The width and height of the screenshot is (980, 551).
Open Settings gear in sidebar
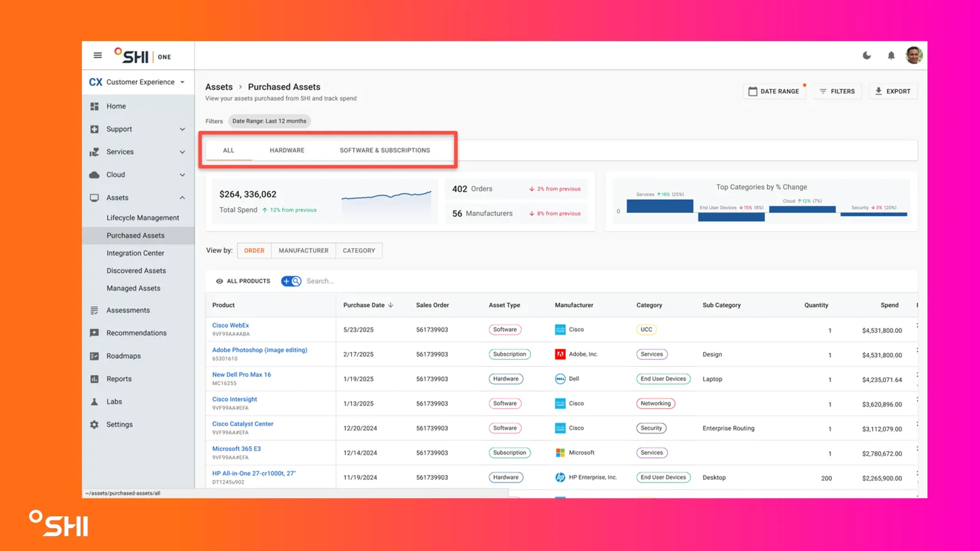coord(94,424)
